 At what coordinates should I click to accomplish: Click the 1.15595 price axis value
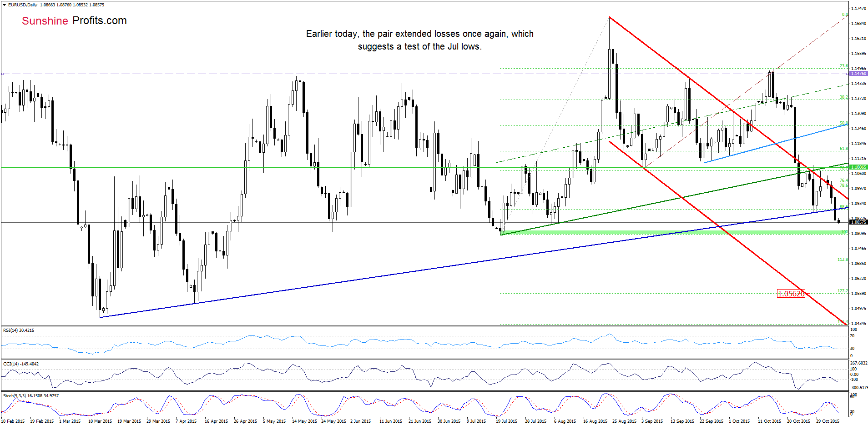click(x=858, y=54)
